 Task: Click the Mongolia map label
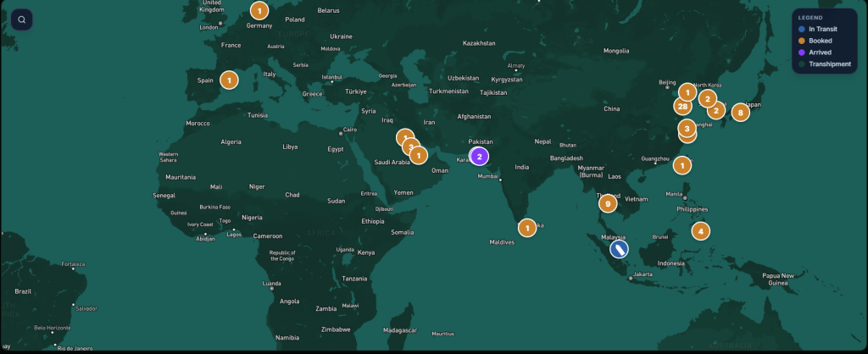point(616,51)
